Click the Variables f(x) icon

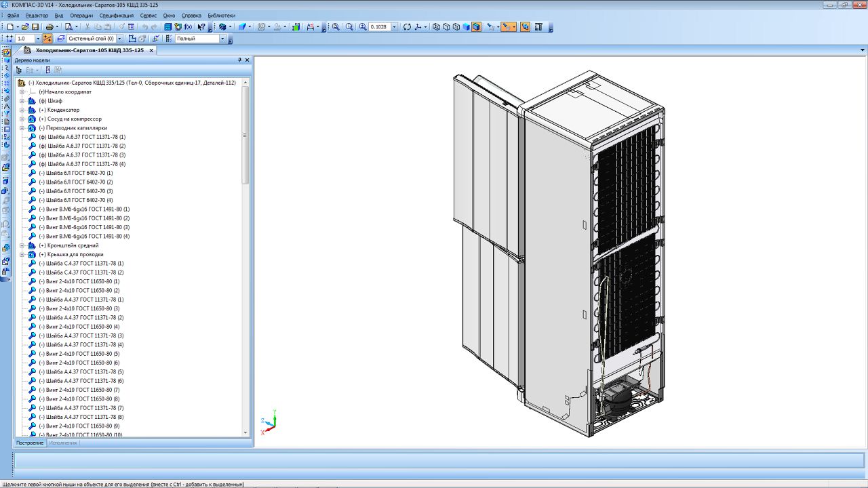click(188, 27)
